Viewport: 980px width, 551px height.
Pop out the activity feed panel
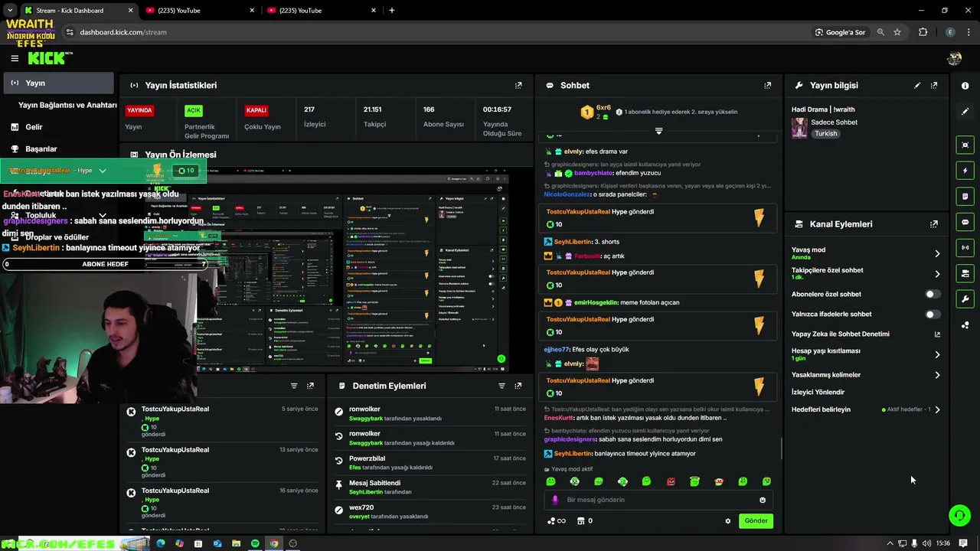click(x=310, y=386)
